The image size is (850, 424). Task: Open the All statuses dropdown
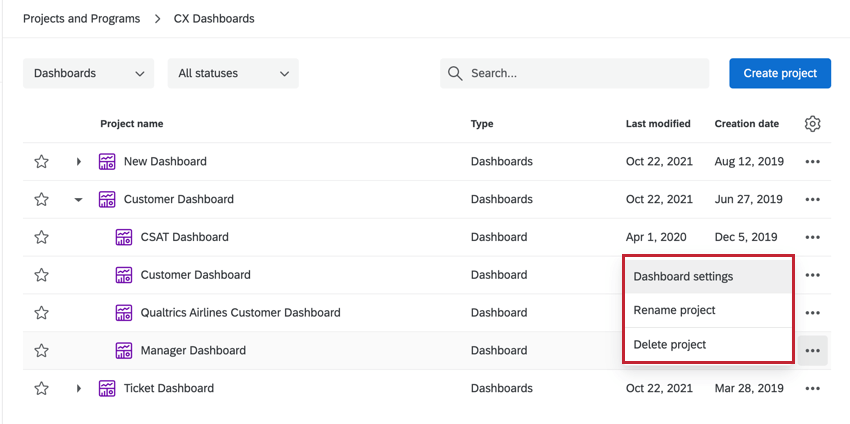pos(232,73)
